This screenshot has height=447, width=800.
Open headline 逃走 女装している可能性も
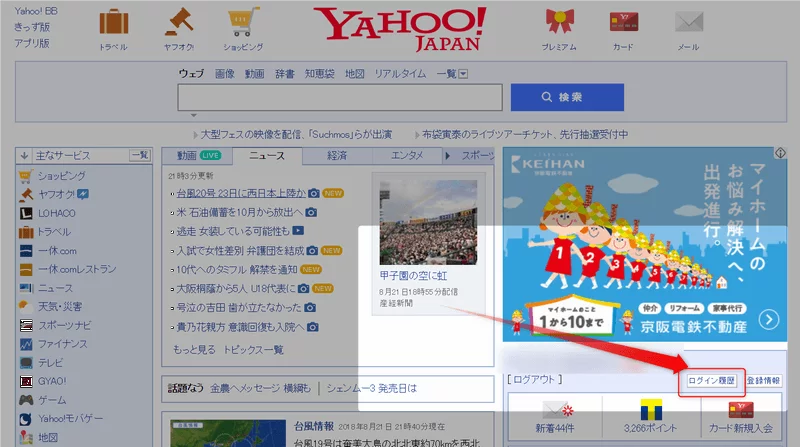coord(233,231)
